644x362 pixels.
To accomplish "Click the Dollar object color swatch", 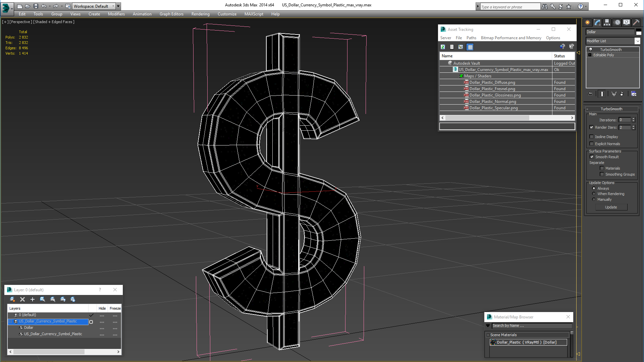I will coord(639,32).
